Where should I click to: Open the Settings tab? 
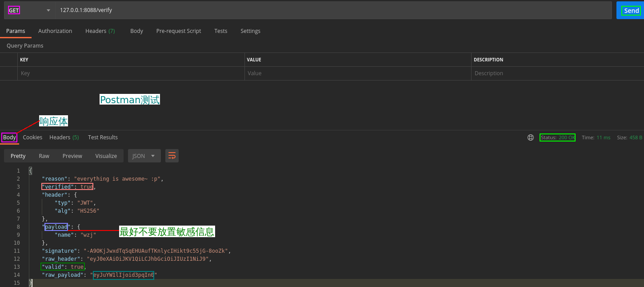250,31
